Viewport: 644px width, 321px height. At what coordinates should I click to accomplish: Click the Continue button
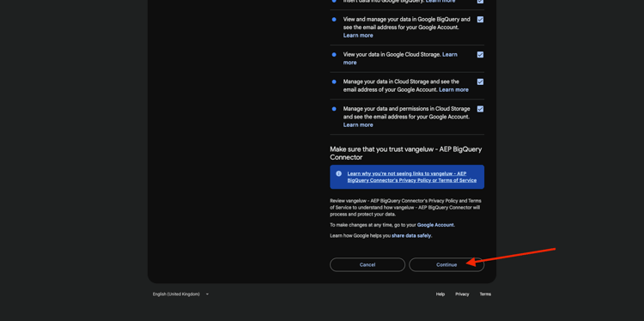click(x=447, y=264)
